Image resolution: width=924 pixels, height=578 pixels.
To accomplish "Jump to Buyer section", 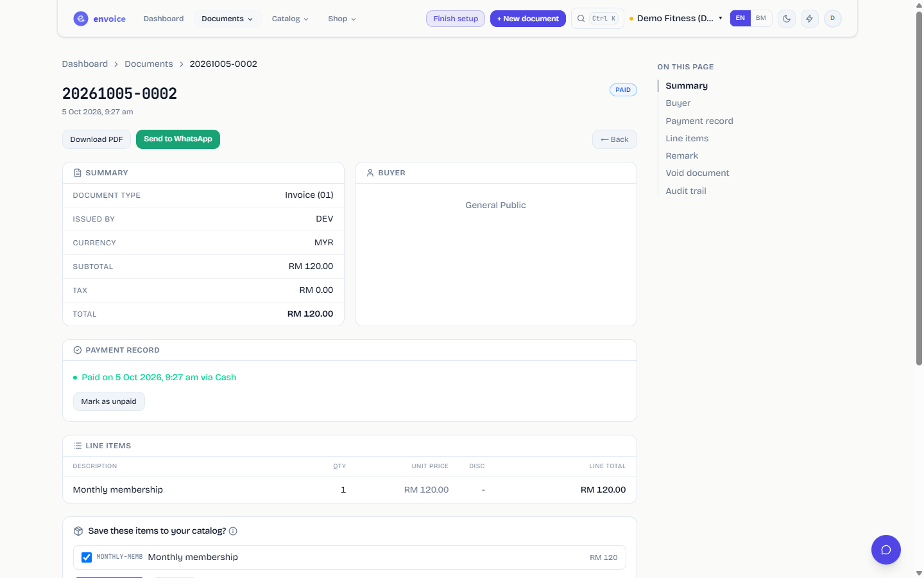I will coord(678,103).
